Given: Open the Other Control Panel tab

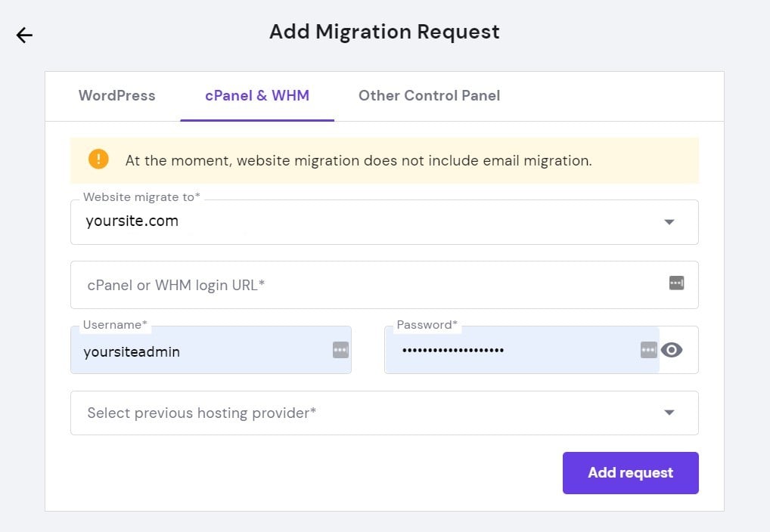Looking at the screenshot, I should click(429, 96).
